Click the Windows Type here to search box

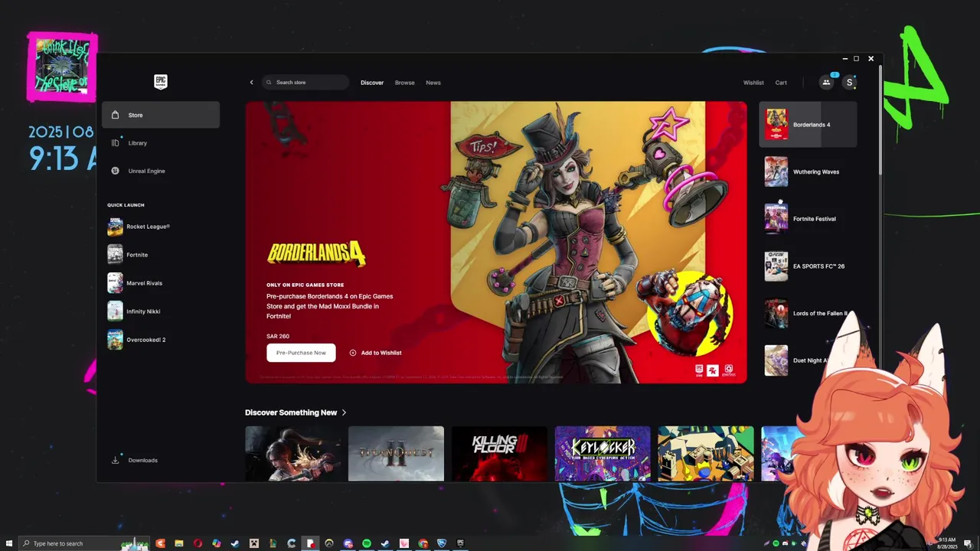click(x=83, y=543)
